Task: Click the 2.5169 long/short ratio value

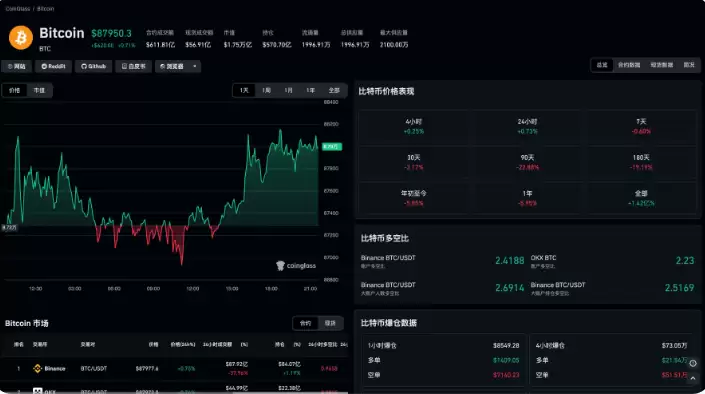Action: coord(679,288)
